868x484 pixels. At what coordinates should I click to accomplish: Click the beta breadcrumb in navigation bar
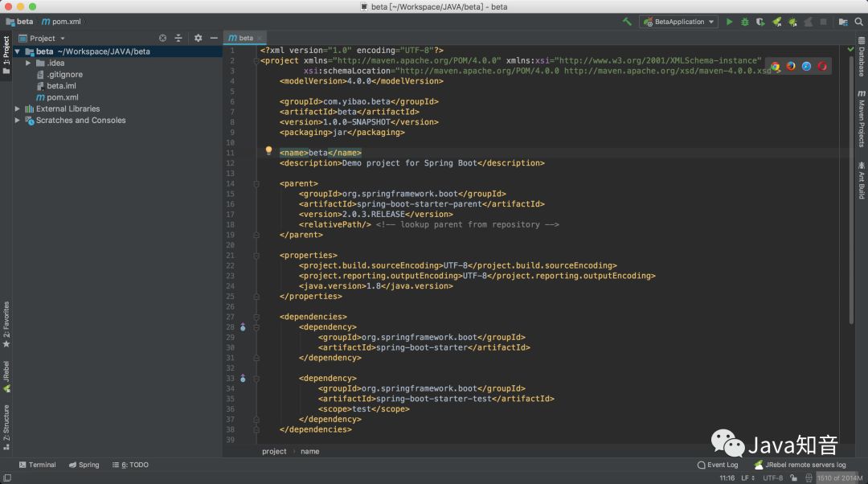click(19, 22)
